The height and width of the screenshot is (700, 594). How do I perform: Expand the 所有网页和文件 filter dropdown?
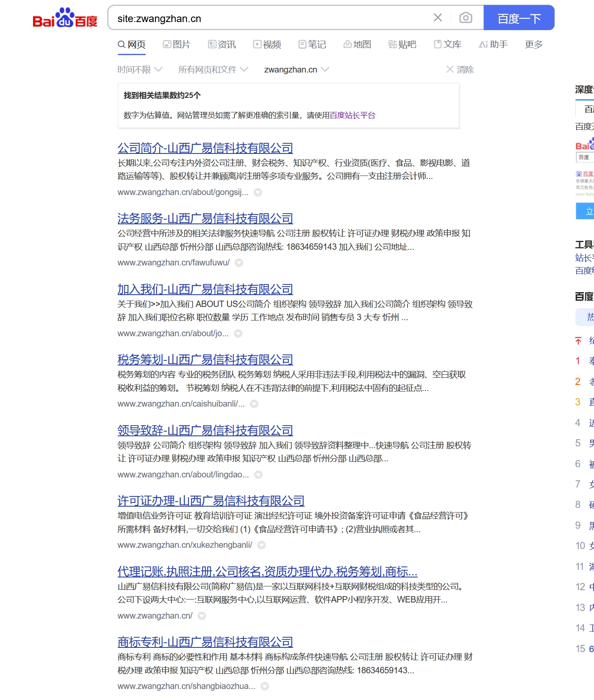pos(213,70)
